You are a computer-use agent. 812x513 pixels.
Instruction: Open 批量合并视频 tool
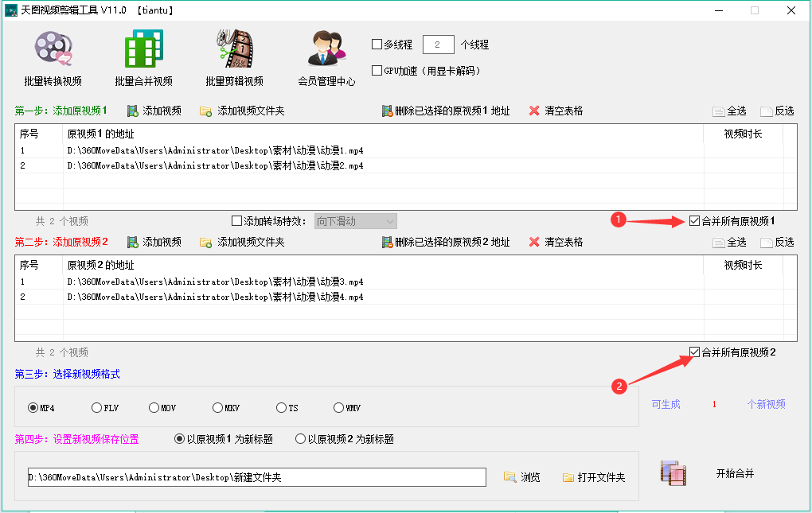click(x=143, y=58)
